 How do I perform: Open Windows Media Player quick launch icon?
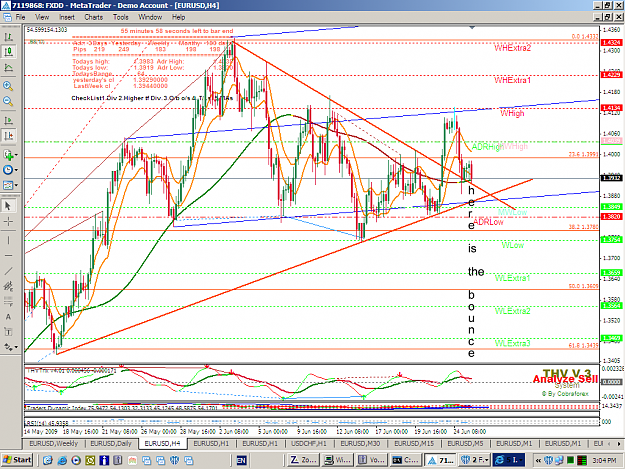coord(76,461)
